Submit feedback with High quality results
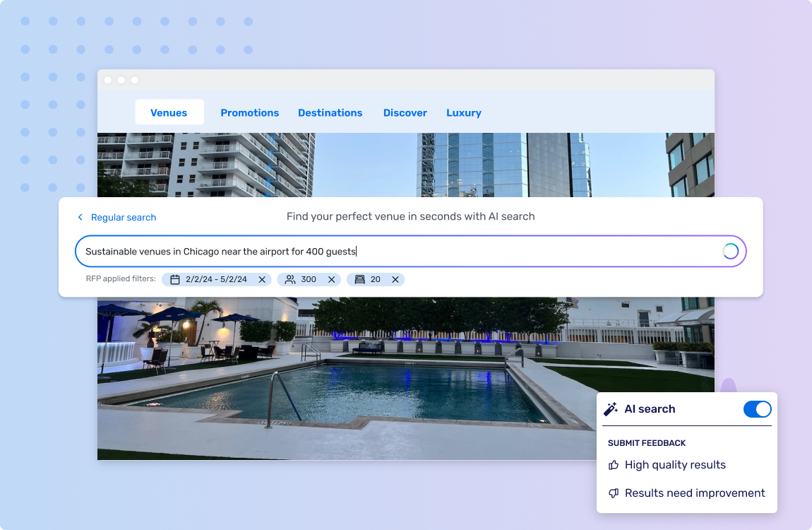Image resolution: width=812 pixels, height=530 pixels. [x=675, y=464]
